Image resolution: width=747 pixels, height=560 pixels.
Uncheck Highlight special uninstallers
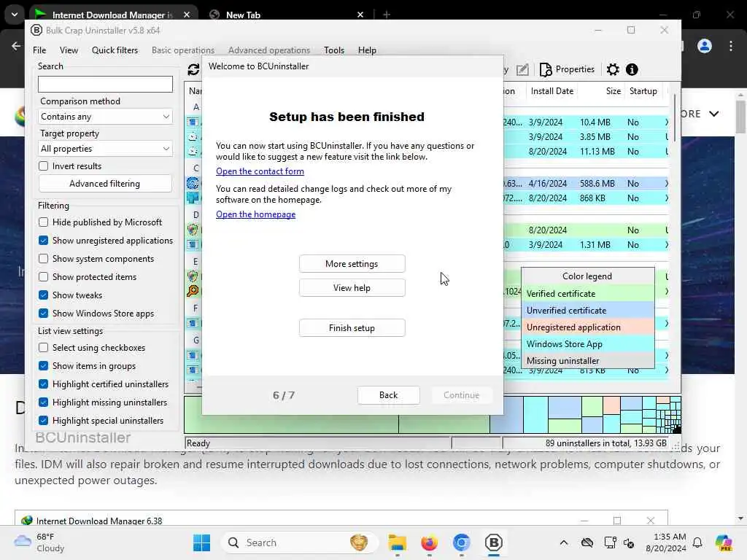coord(43,421)
